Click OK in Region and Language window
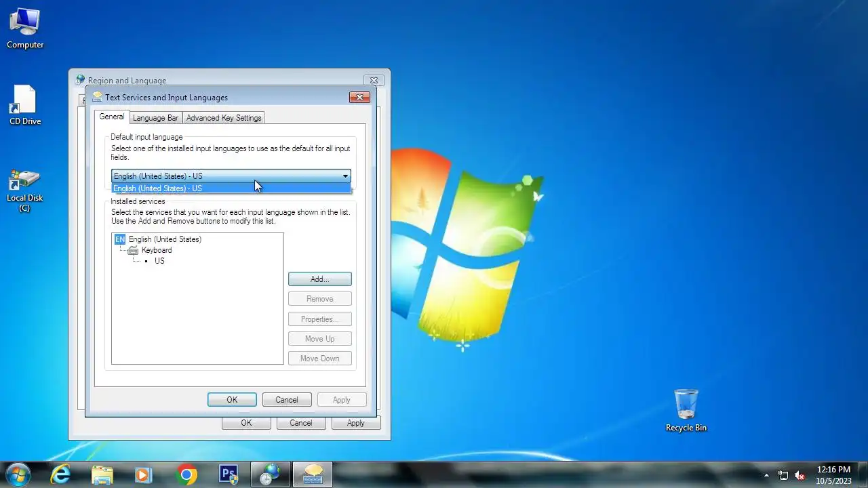 246,423
